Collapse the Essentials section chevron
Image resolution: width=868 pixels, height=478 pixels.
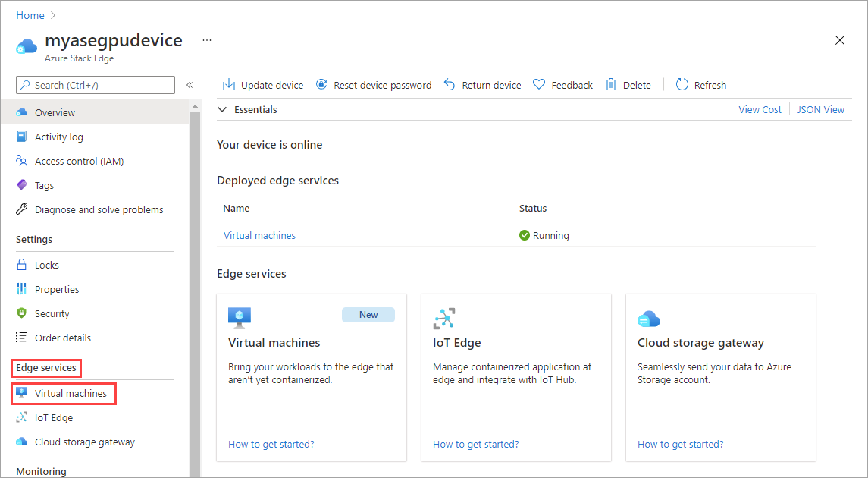pyautogui.click(x=222, y=110)
